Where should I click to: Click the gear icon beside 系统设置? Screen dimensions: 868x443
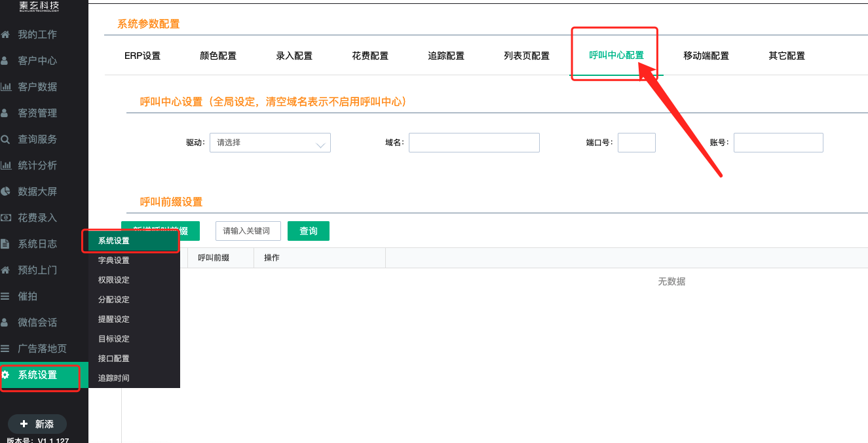pos(5,375)
